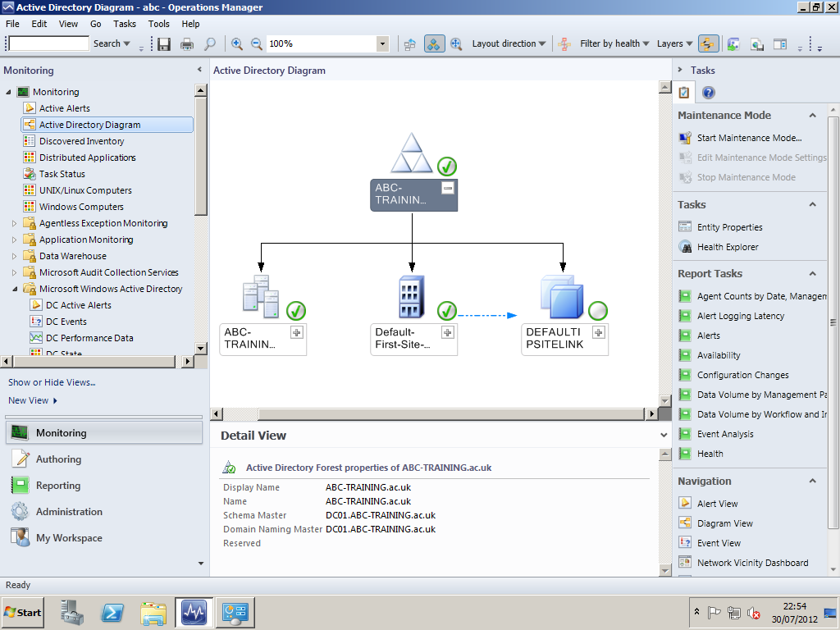
Task: Click the Print toolbar icon
Action: [x=187, y=44]
